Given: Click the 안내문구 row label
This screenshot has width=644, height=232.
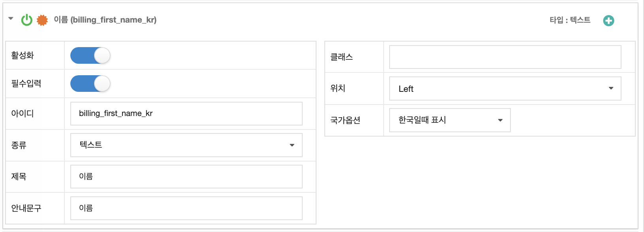Looking at the screenshot, I should tap(26, 208).
